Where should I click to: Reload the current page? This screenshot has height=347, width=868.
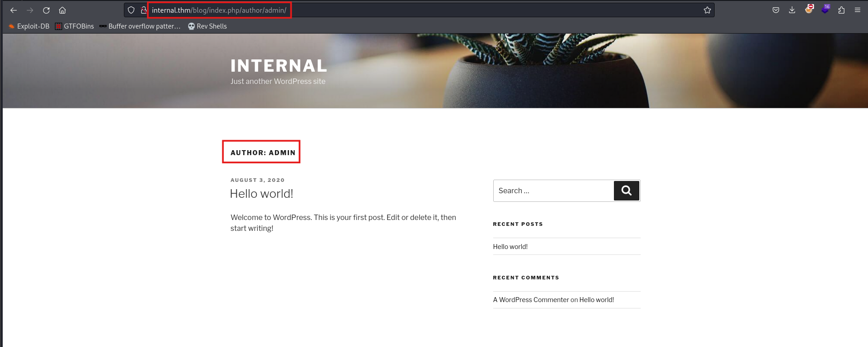[x=46, y=10]
